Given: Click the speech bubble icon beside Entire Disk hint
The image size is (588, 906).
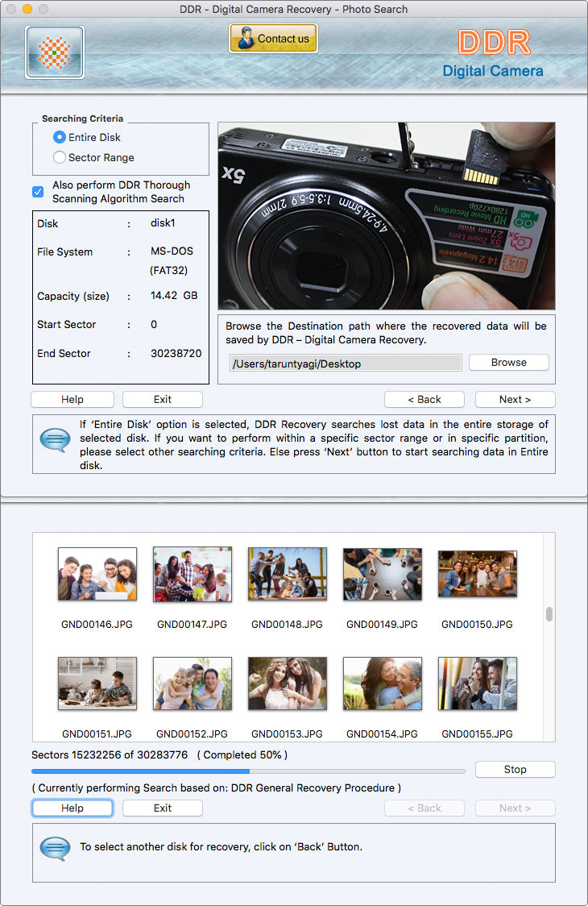Looking at the screenshot, I should click(55, 440).
